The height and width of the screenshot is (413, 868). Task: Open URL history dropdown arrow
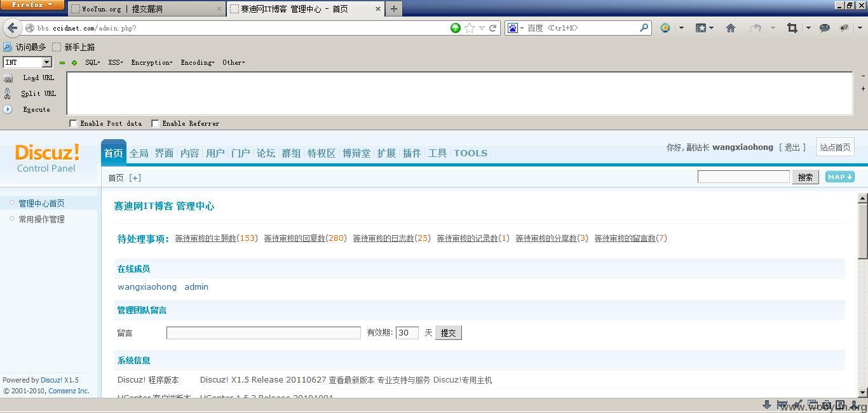coord(482,28)
